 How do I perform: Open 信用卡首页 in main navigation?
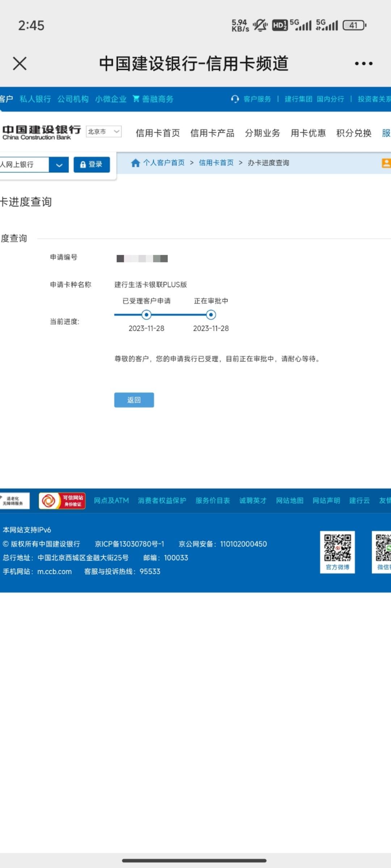coord(158,133)
